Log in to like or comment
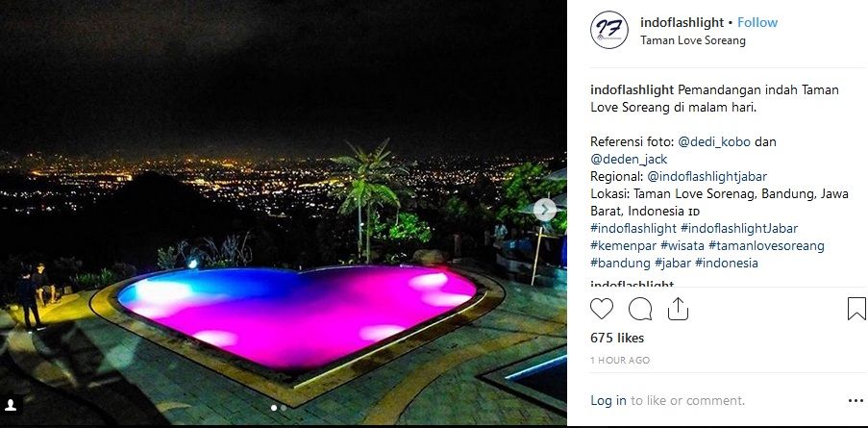868x428 pixels. pos(608,400)
